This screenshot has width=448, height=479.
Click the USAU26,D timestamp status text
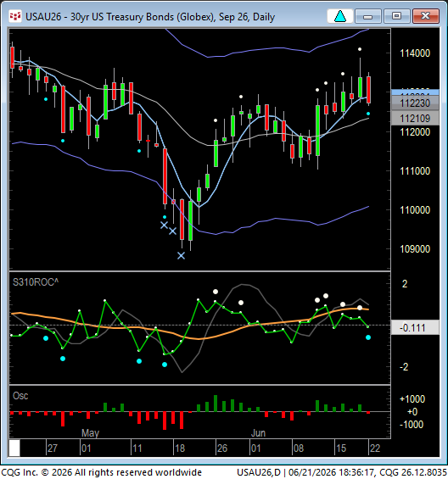click(x=342, y=472)
